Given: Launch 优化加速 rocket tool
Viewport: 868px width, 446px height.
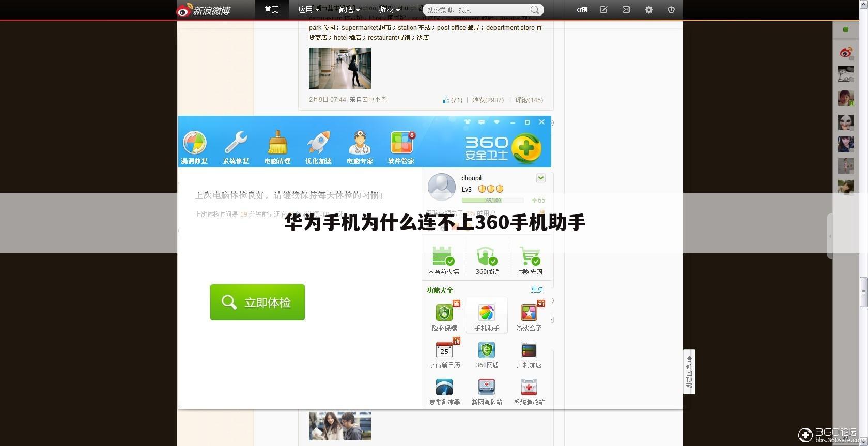Looking at the screenshot, I should [x=318, y=147].
